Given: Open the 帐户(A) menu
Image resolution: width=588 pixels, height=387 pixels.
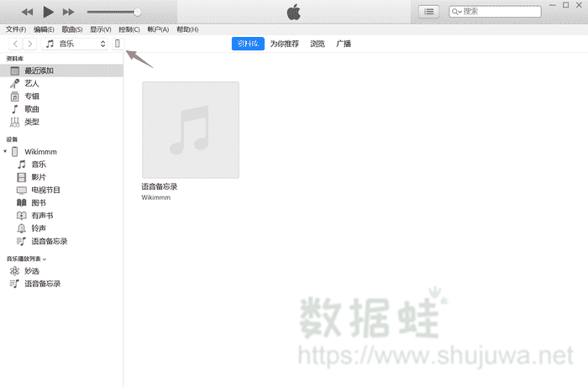Looking at the screenshot, I should [x=158, y=29].
